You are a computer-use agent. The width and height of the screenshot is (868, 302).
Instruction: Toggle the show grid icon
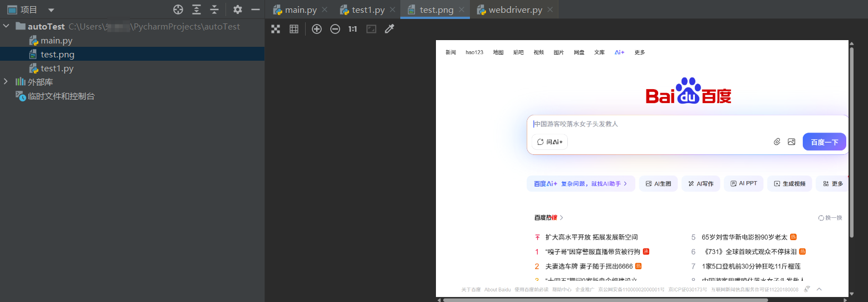(x=294, y=29)
